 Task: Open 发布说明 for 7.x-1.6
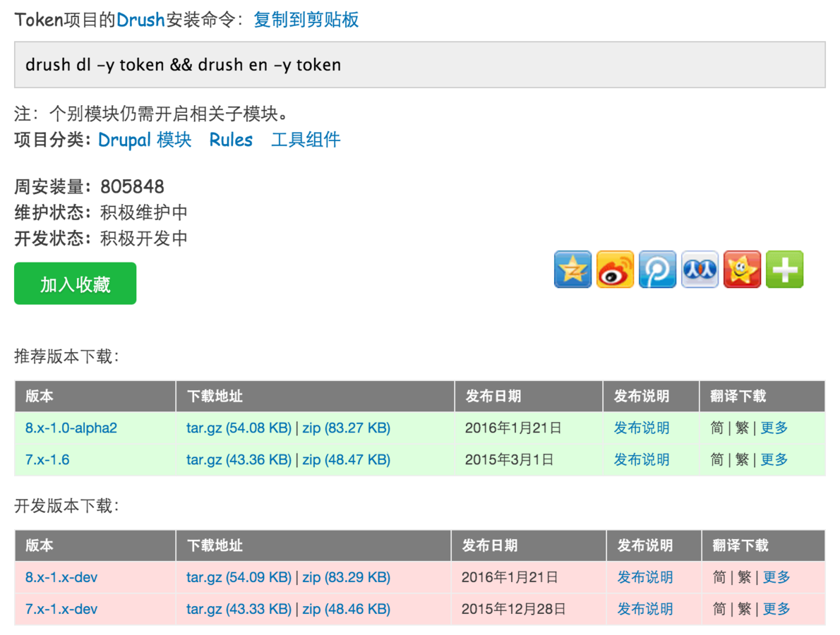[641, 459]
